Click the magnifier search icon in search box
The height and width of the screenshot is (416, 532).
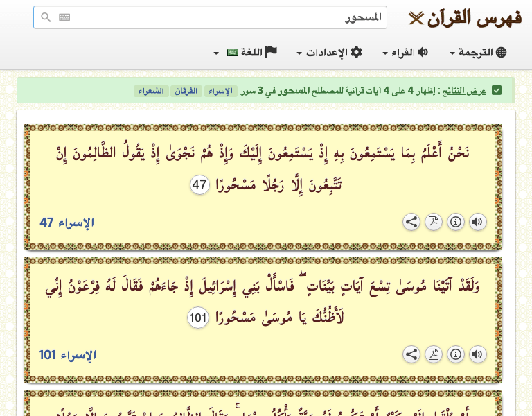[x=46, y=18]
